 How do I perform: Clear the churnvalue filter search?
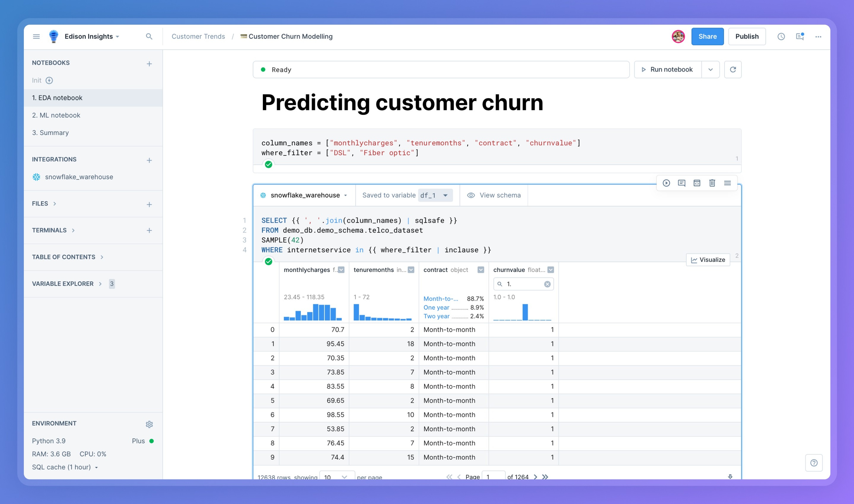(x=547, y=284)
